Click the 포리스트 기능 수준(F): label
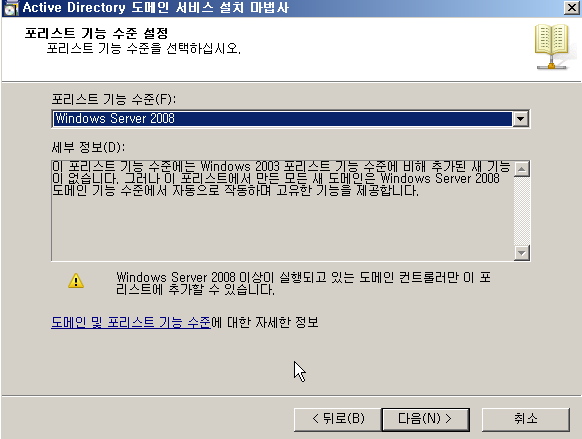Viewport: 582px width, 439px height. pos(114,99)
